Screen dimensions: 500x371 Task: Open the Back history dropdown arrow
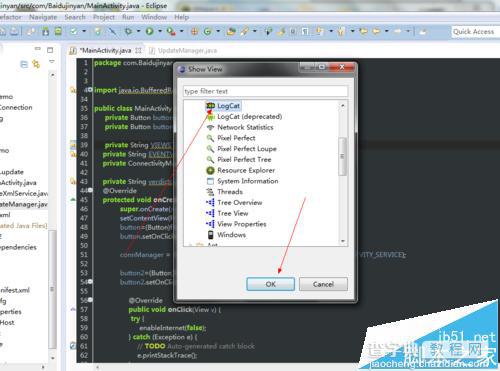(387, 31)
